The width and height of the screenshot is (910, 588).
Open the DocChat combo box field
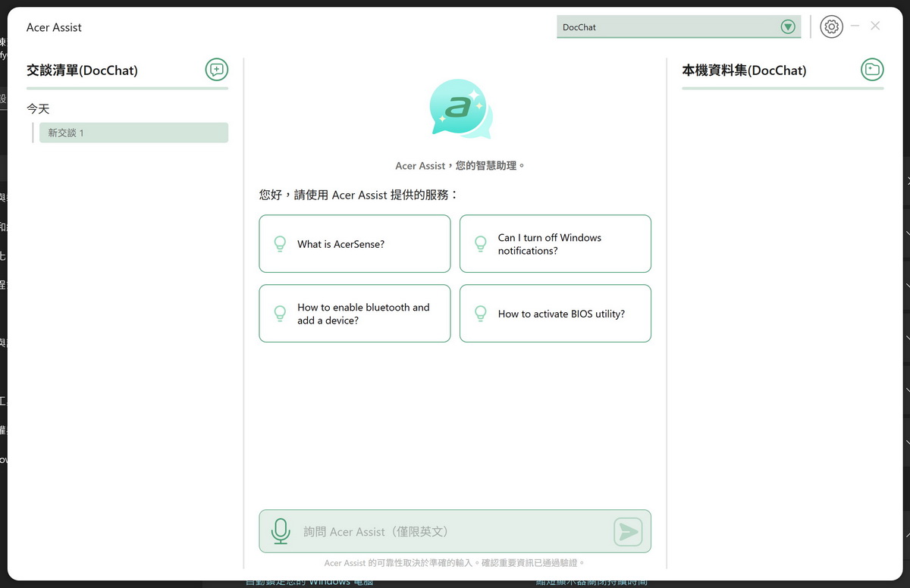tap(667, 27)
